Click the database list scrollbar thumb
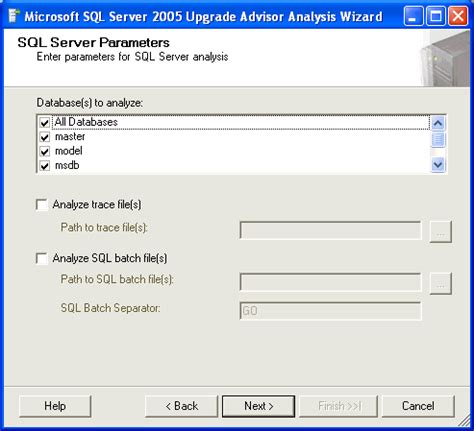Image resolution: width=474 pixels, height=431 pixels. coord(438,139)
